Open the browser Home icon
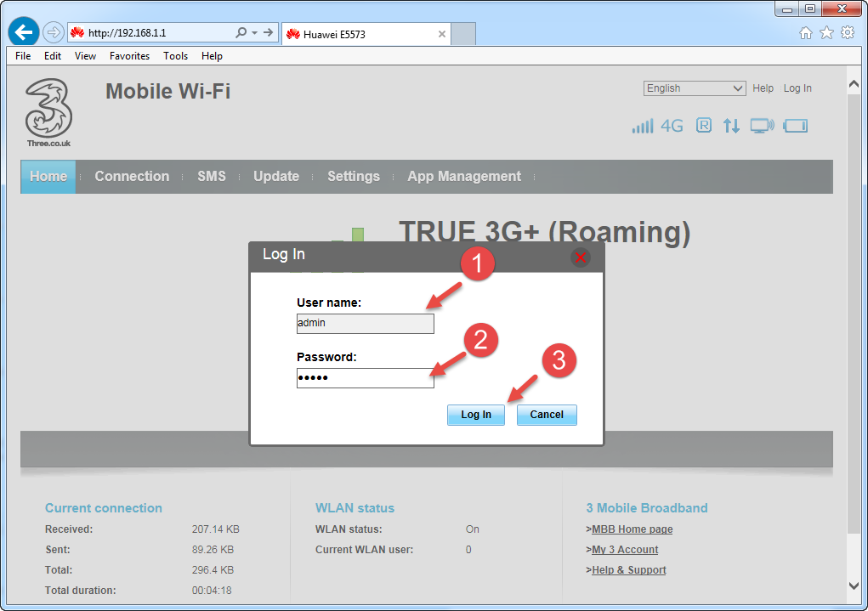This screenshot has width=868, height=611. (x=806, y=33)
